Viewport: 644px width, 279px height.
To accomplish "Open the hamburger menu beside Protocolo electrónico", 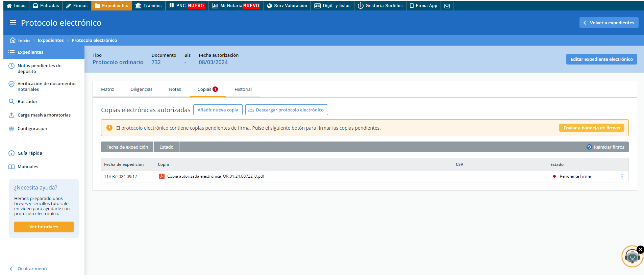I will click(13, 23).
